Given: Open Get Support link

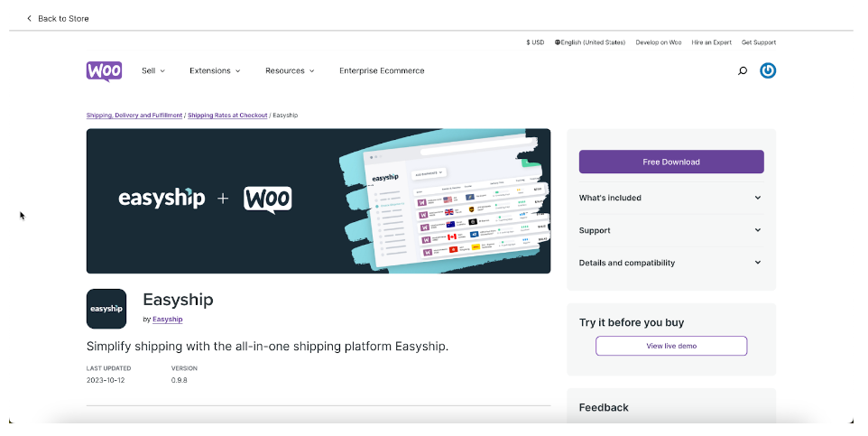Looking at the screenshot, I should pos(759,42).
